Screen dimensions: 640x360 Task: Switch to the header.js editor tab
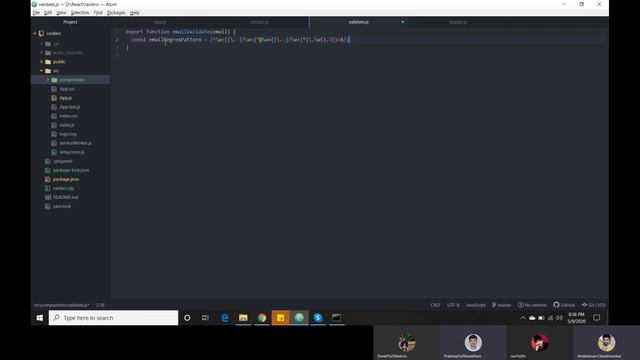pos(458,22)
